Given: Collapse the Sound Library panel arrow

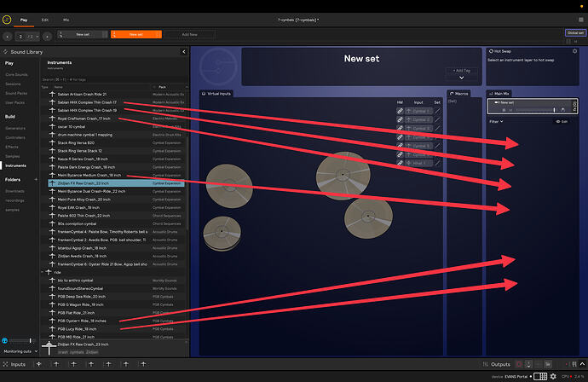Looking at the screenshot, I should coord(184,52).
